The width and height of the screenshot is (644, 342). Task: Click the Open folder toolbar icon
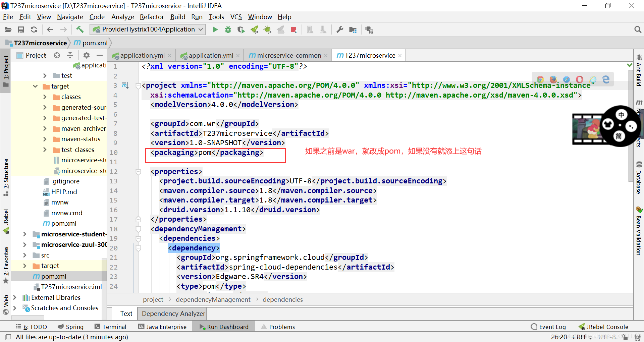pos(8,30)
